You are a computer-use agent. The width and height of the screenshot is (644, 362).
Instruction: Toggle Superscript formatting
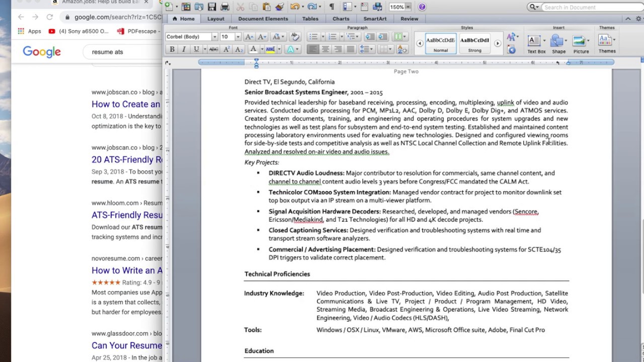coord(226,49)
